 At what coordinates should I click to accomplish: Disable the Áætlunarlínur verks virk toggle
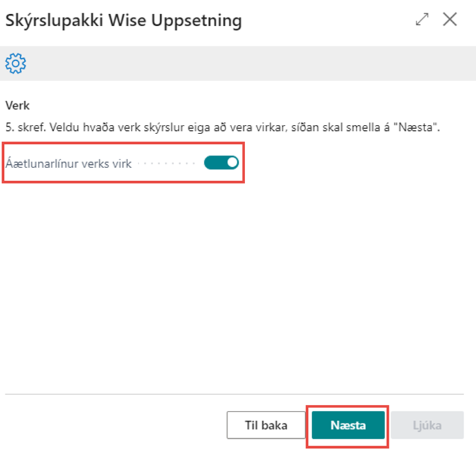click(221, 163)
